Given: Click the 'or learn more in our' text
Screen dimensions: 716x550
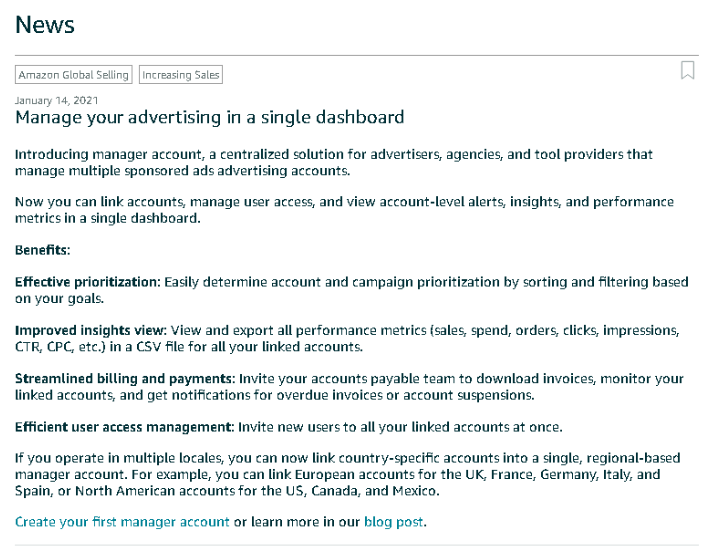Looking at the screenshot, I should [x=297, y=522].
